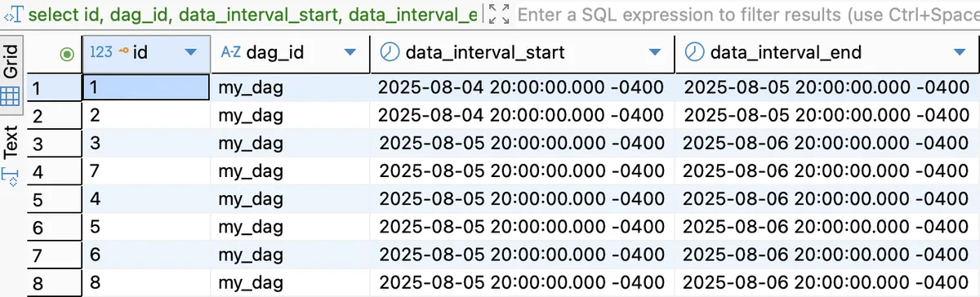The image size is (980, 297).
Task: Click my_dag cell in row 8
Action: [289, 283]
